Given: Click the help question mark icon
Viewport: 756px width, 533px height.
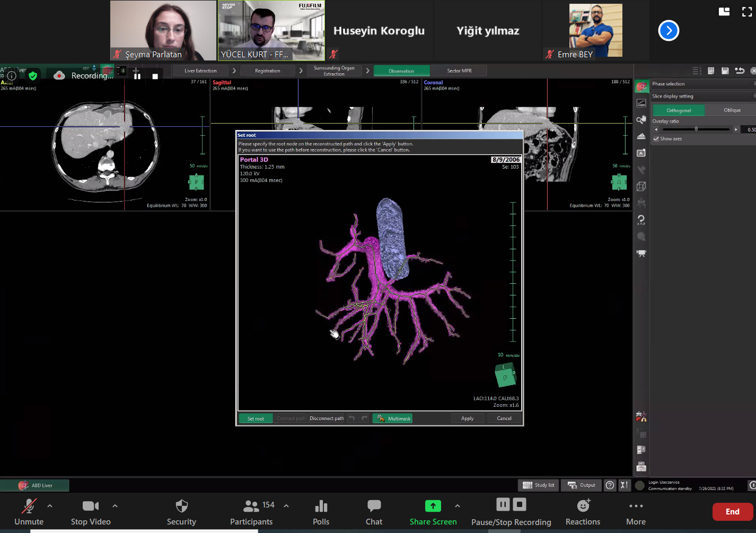Looking at the screenshot, I should click(x=610, y=485).
